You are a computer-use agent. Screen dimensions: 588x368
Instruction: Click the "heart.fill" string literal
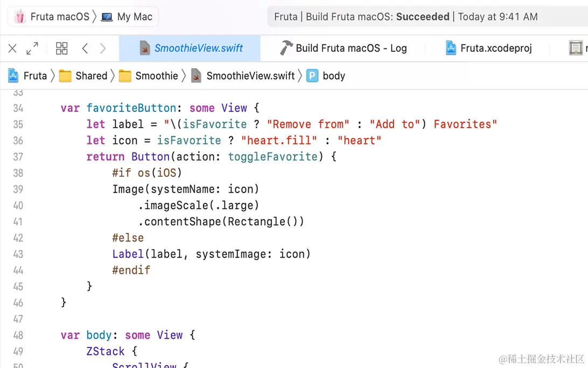279,140
